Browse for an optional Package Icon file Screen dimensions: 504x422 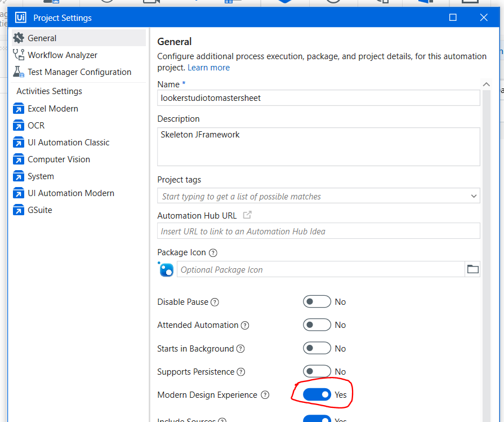tap(472, 269)
